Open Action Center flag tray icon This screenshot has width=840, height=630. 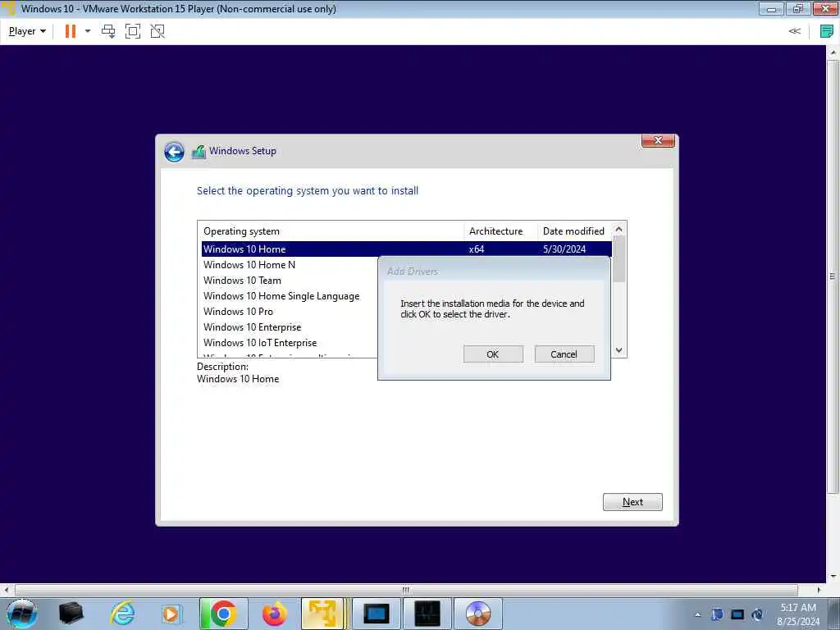pyautogui.click(x=717, y=614)
